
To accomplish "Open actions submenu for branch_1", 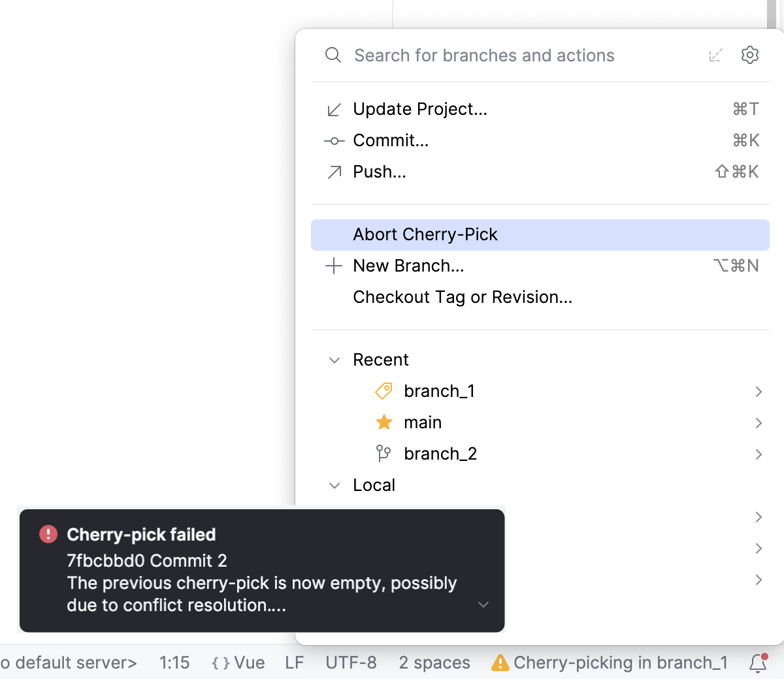I will coord(759,390).
